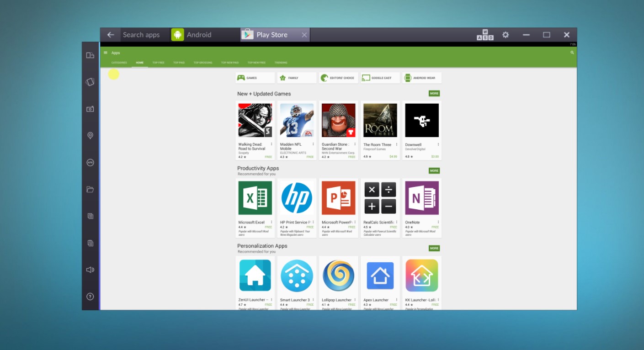Open the Walking Dead Road to Survival thumbnail
The image size is (644, 350).
click(255, 120)
